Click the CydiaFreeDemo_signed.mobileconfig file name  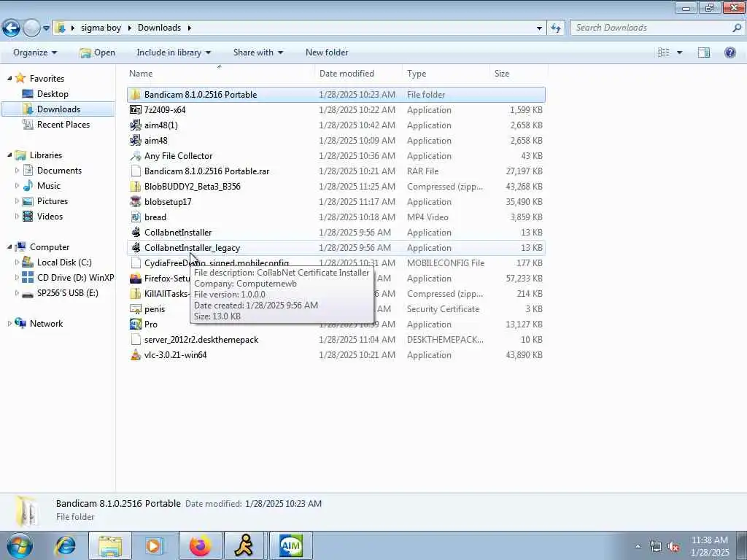(216, 262)
